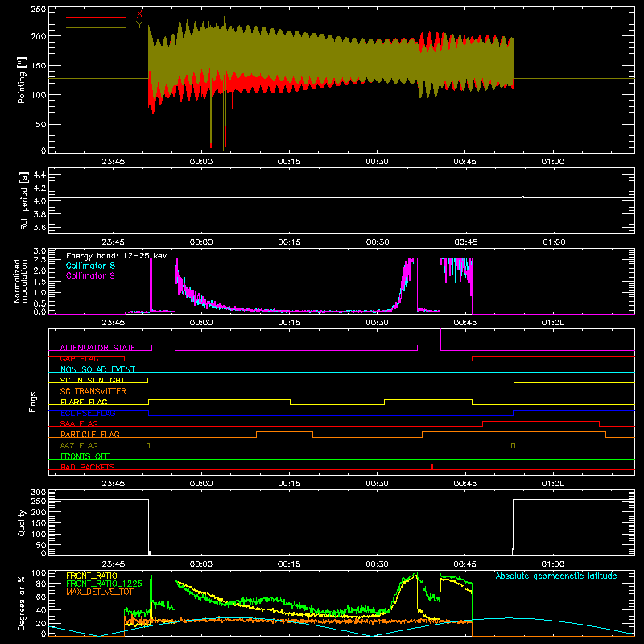Click the olive Y legend line sample
The width and height of the screenshot is (644, 644).
point(96,27)
